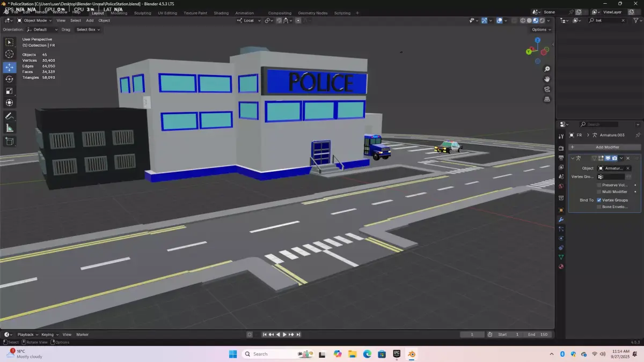
Task: Open the Sculpting workspace tab
Action: click(142, 13)
